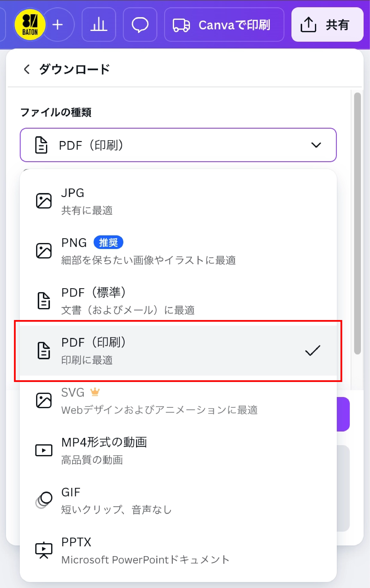Select the JPG file type option
Image resolution: width=370 pixels, height=588 pixels.
coord(178,201)
